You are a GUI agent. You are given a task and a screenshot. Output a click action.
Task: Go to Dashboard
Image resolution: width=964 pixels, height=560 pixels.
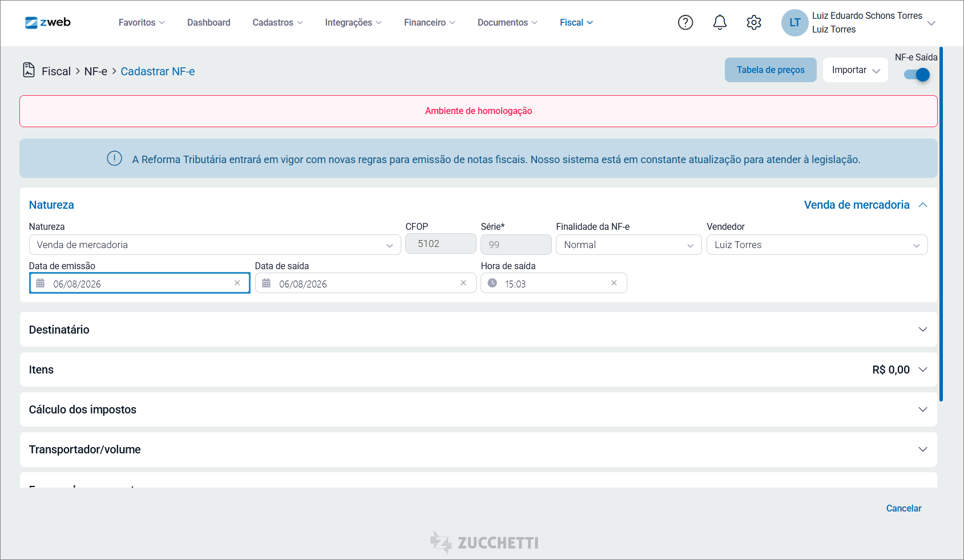point(209,22)
